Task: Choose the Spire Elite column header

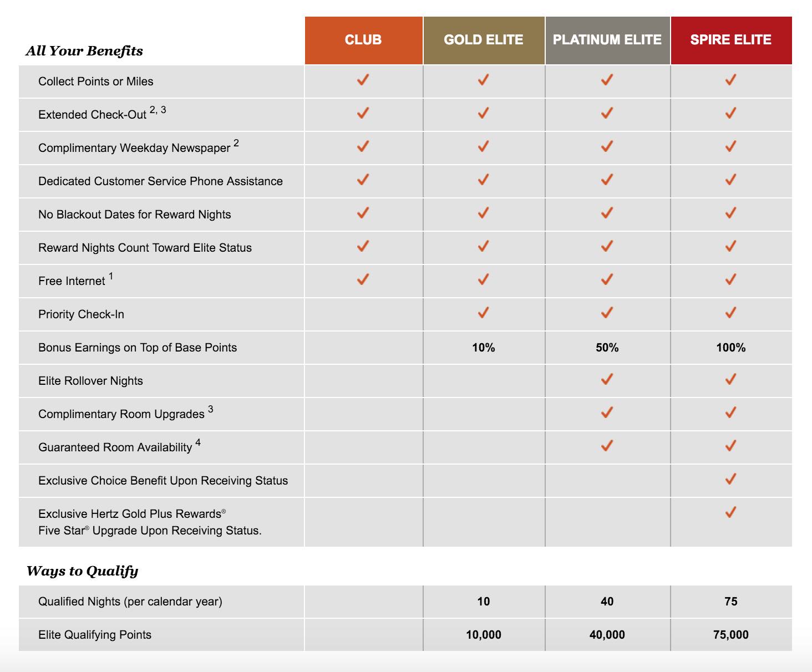Action: [730, 40]
